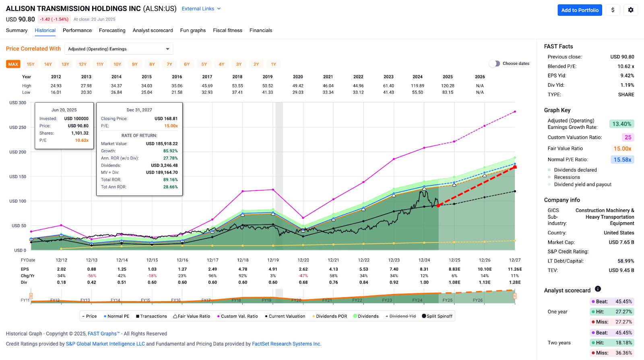
Task: Open the currency dollar sign button
Action: click(x=613, y=10)
